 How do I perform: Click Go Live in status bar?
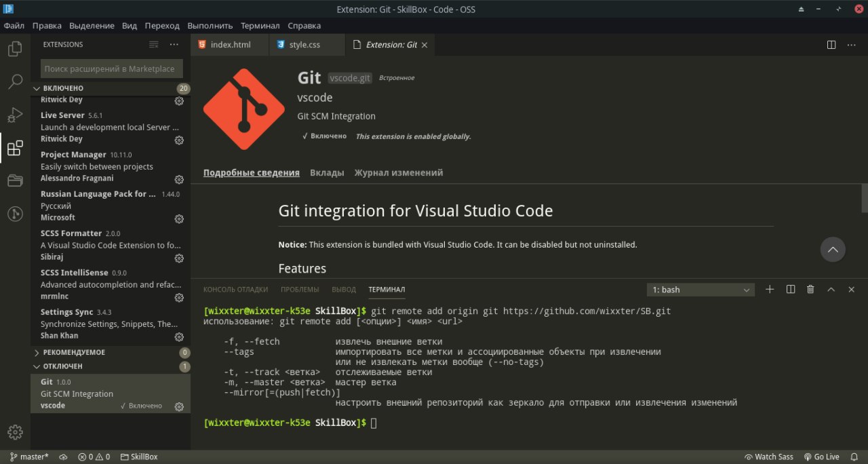(x=821, y=457)
